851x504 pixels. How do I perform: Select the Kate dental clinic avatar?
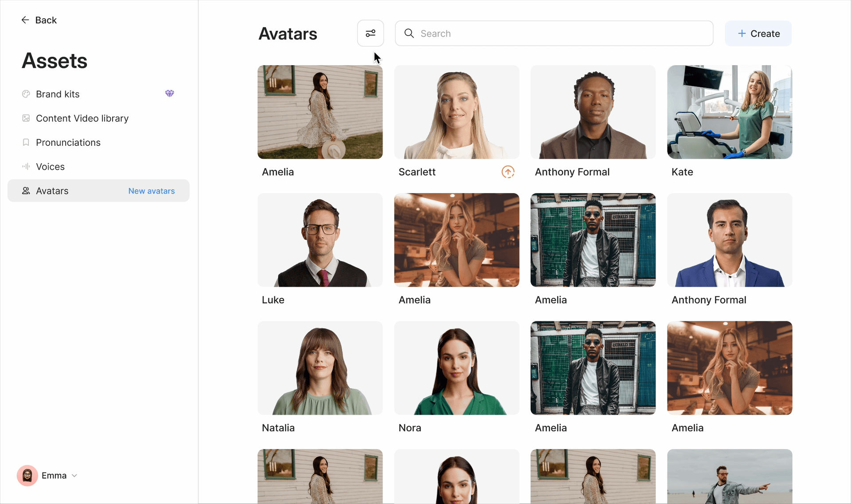[729, 112]
